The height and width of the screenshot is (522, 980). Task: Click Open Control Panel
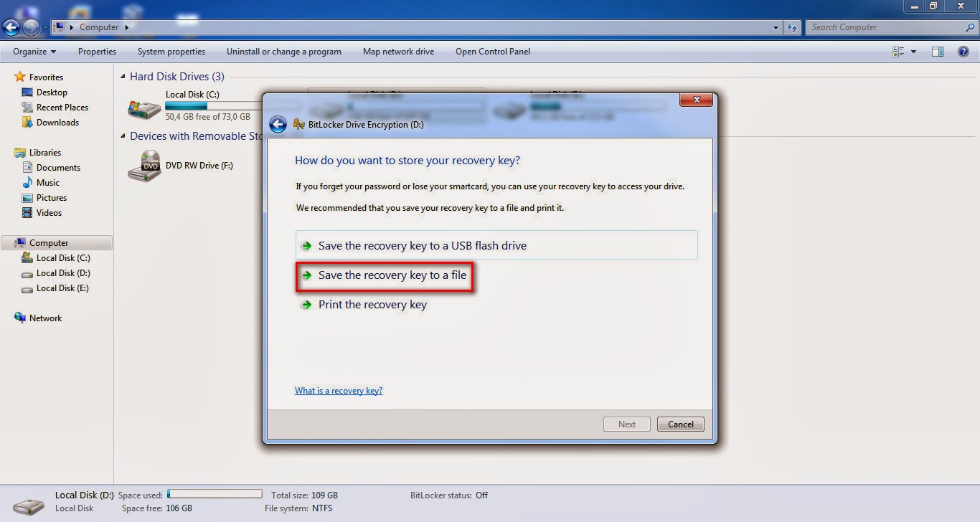pyautogui.click(x=493, y=52)
